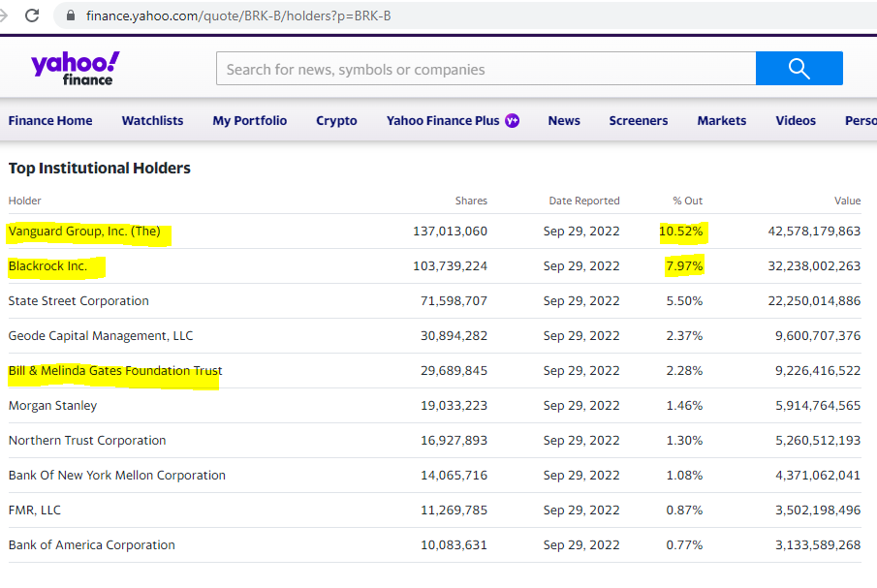Select State Street Corporation row name
The width and height of the screenshot is (877, 588).
pyautogui.click(x=78, y=300)
